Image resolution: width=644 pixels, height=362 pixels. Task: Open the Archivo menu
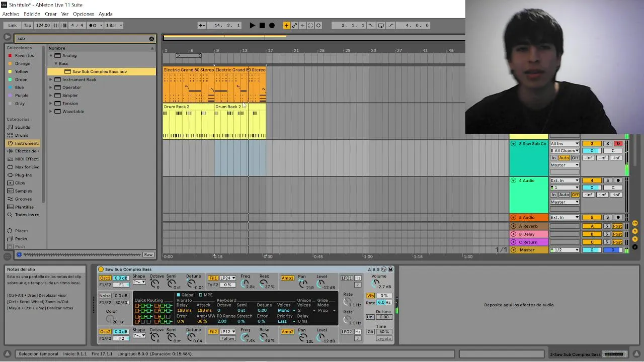coord(11,14)
